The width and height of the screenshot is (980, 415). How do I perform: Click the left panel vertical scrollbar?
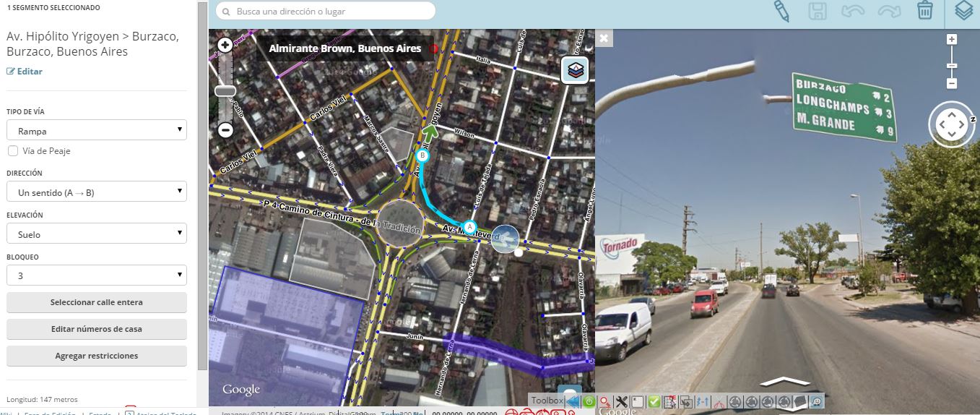(x=202, y=184)
